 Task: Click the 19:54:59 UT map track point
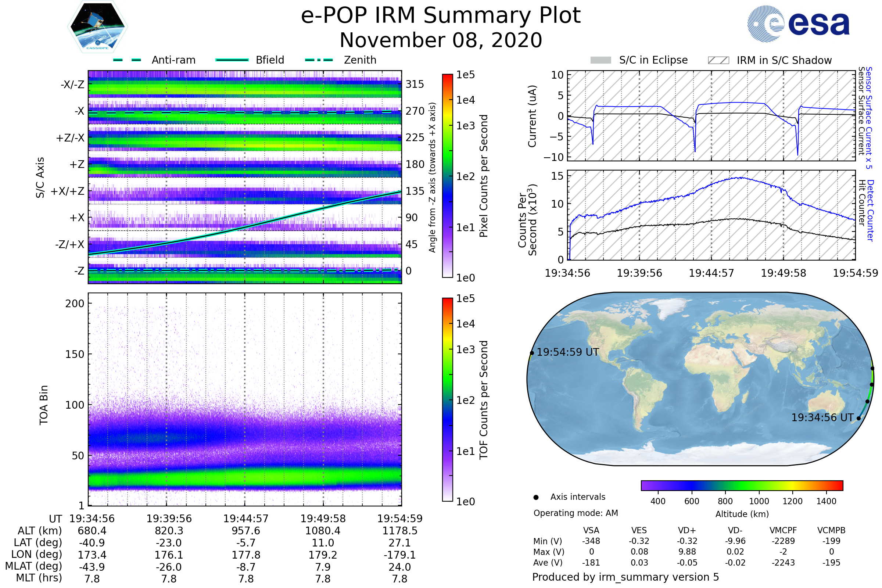click(x=532, y=353)
